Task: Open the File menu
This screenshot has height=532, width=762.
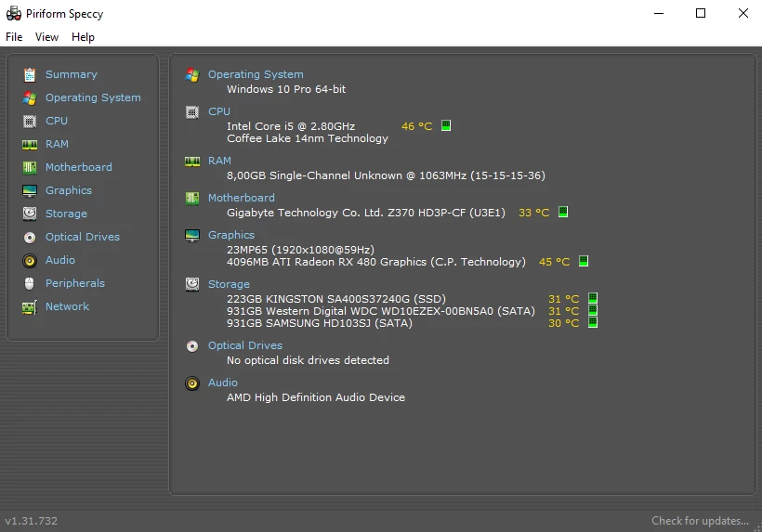Action: (14, 37)
